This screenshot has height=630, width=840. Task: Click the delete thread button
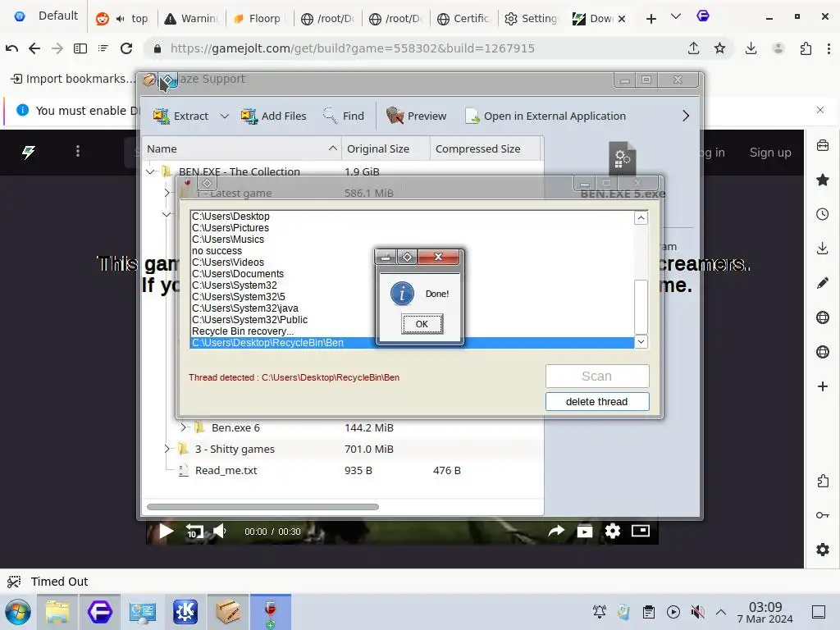pos(597,401)
